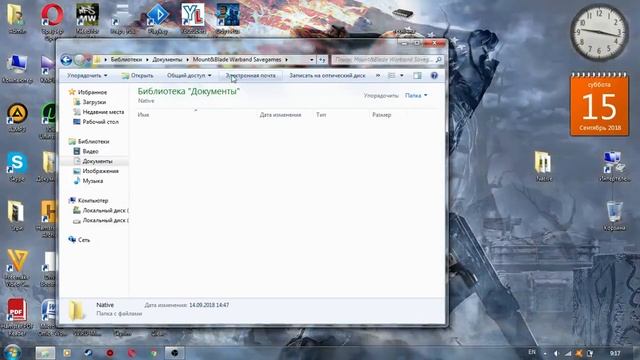Click the network signal tray icon
The height and width of the screenshot is (360, 640).
point(567,353)
